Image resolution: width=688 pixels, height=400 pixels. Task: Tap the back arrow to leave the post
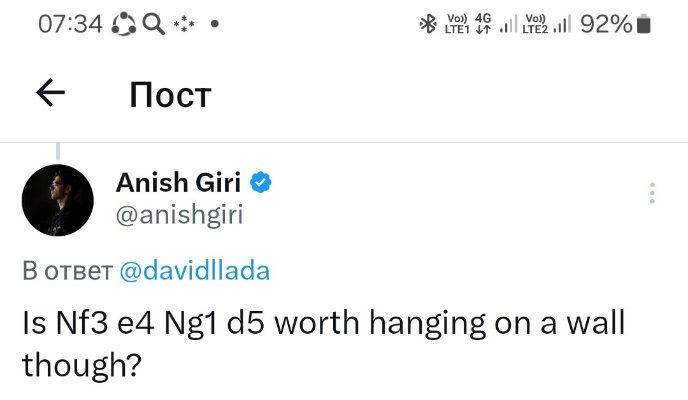pyautogui.click(x=50, y=93)
